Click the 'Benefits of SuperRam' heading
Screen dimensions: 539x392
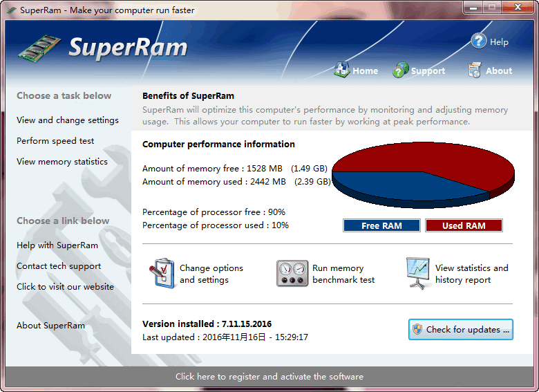188,96
